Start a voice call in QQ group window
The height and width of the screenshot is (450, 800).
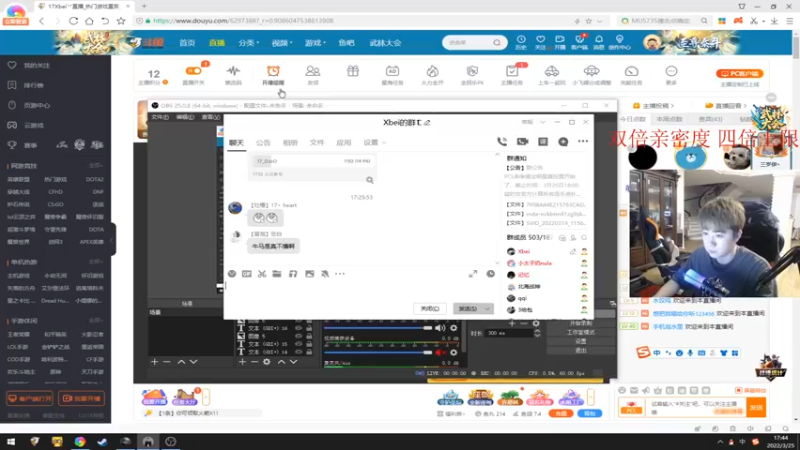502,141
